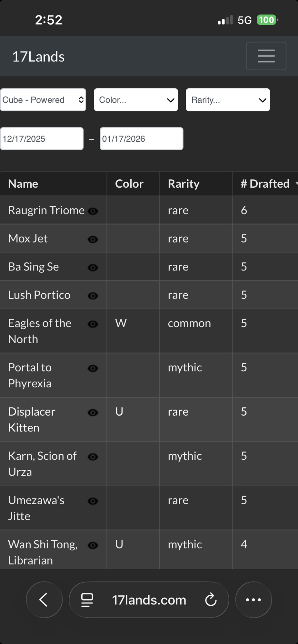
Task: Tap the eye icon beside Mox Jet
Action: pyautogui.click(x=93, y=239)
